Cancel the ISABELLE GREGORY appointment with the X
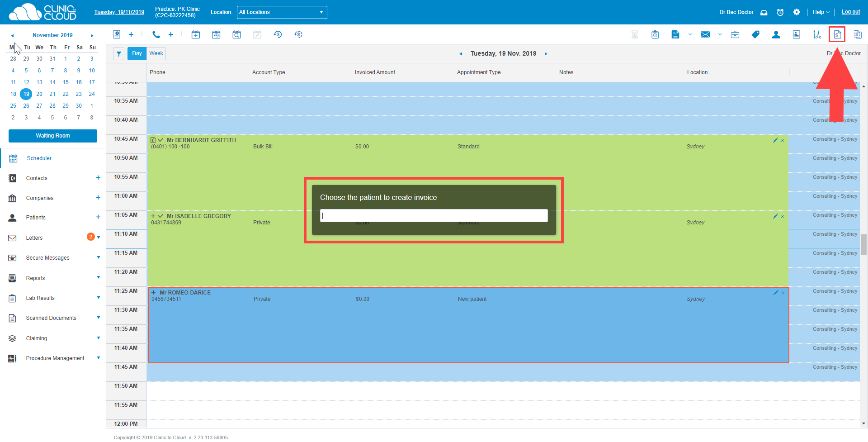Viewport: 868px width, 442px height. tap(783, 216)
